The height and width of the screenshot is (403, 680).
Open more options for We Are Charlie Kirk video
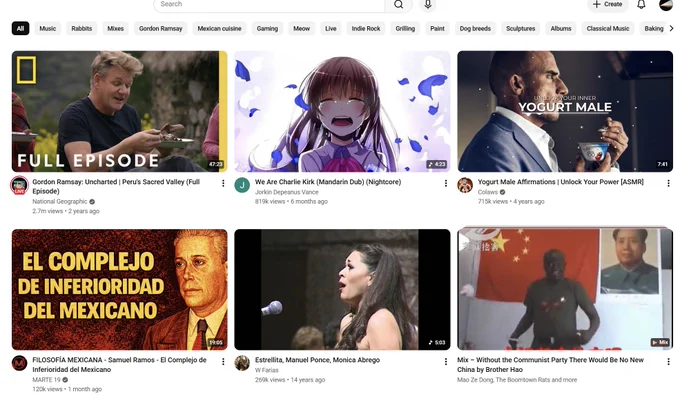(x=446, y=183)
